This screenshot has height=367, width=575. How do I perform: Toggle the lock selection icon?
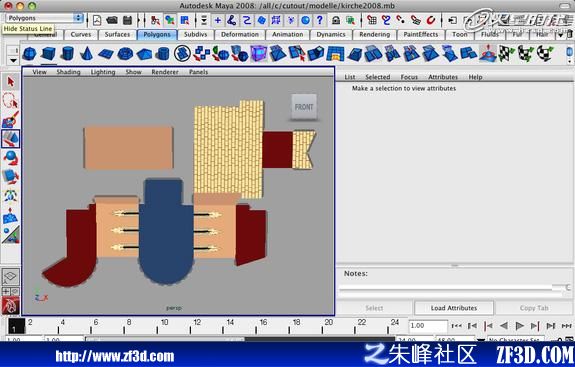click(336, 20)
